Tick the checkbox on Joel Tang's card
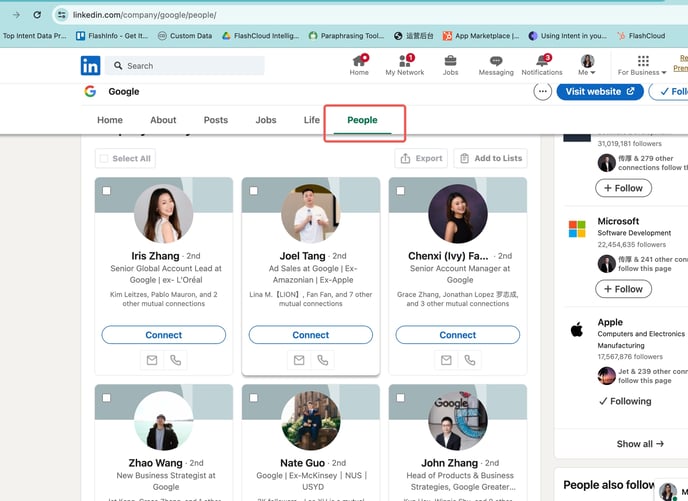This screenshot has height=501, width=688. point(254,191)
